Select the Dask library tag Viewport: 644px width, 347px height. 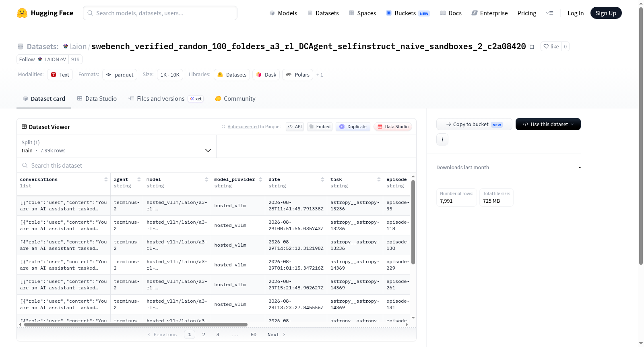[x=266, y=75]
